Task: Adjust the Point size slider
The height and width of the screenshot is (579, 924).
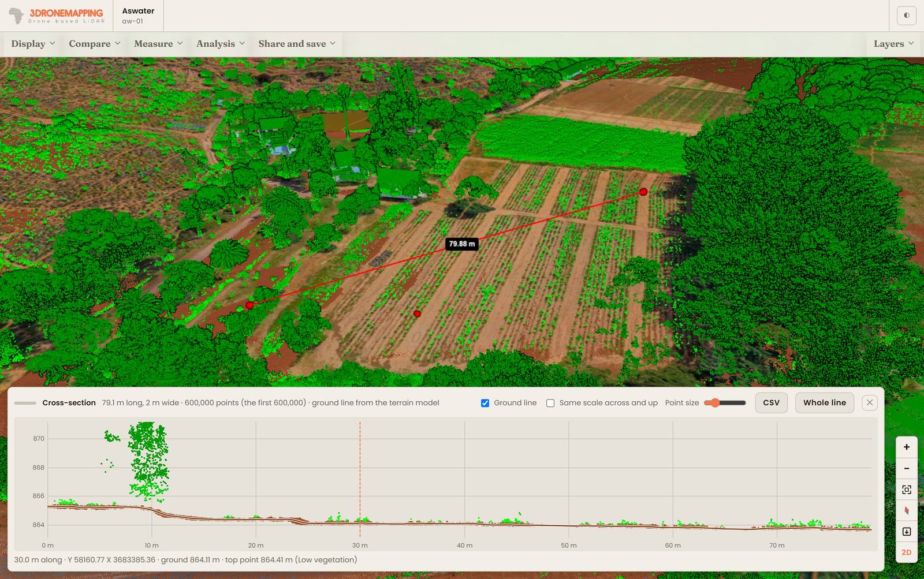Action: [x=725, y=403]
